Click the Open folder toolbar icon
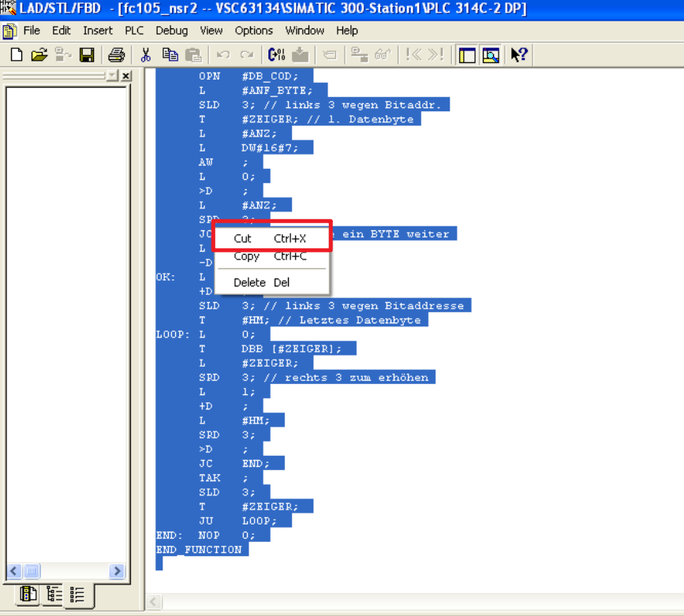 39,54
